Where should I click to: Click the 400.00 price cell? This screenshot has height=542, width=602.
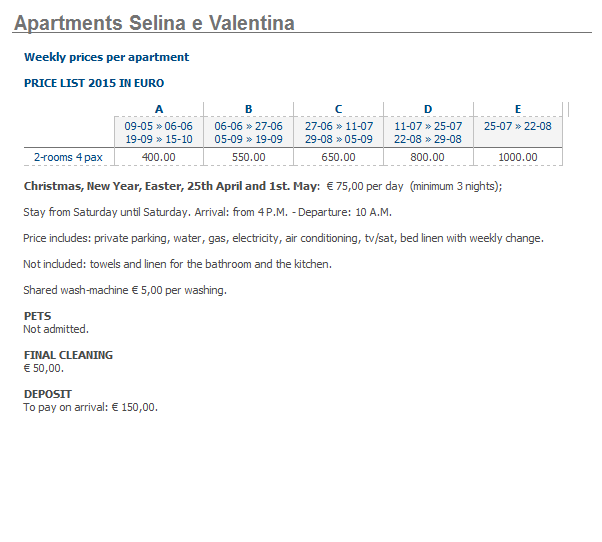tap(159, 157)
